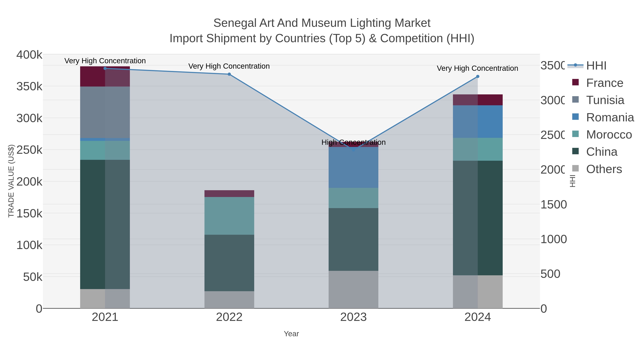Select the Morocco segment of the 2022 bar
The height and width of the screenshot is (362, 644).
tap(229, 216)
